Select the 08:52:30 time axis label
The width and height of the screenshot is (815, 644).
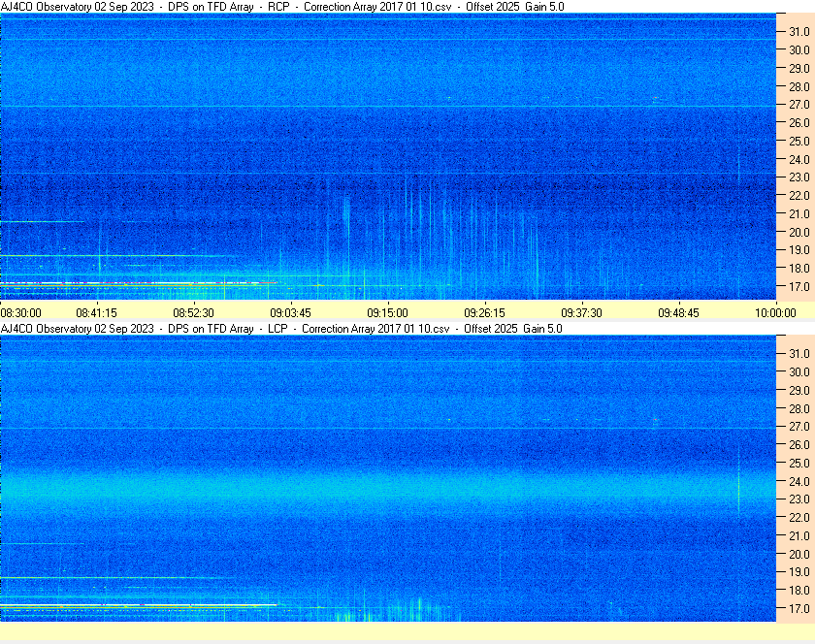(x=193, y=313)
